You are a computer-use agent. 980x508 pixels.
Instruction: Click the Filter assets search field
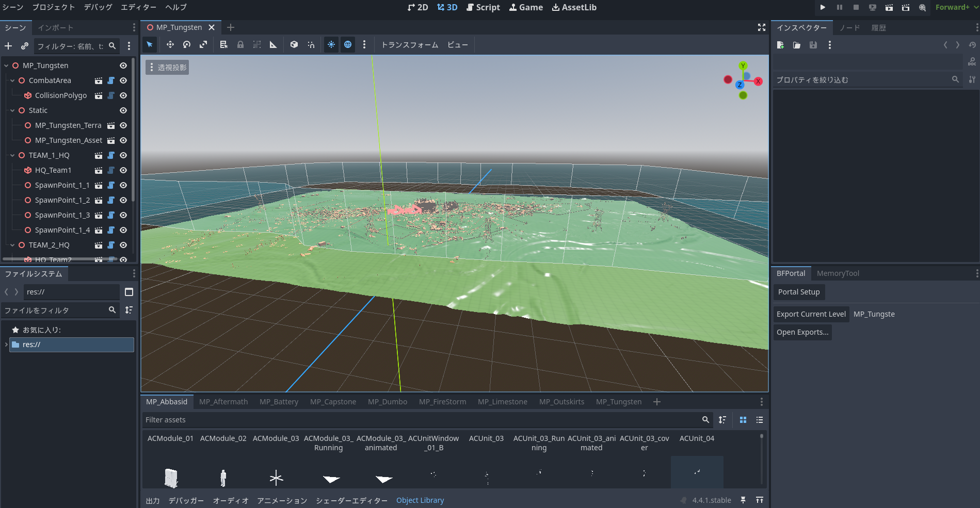pyautogui.click(x=421, y=420)
